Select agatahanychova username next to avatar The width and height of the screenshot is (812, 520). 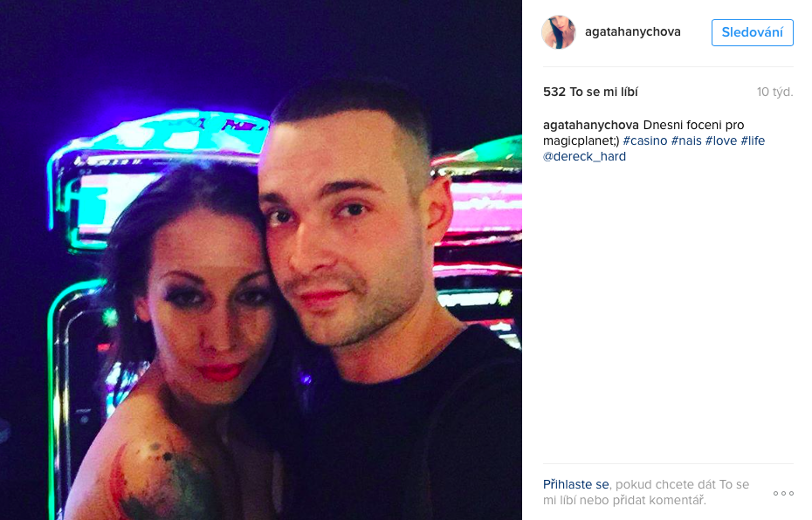coord(633,31)
